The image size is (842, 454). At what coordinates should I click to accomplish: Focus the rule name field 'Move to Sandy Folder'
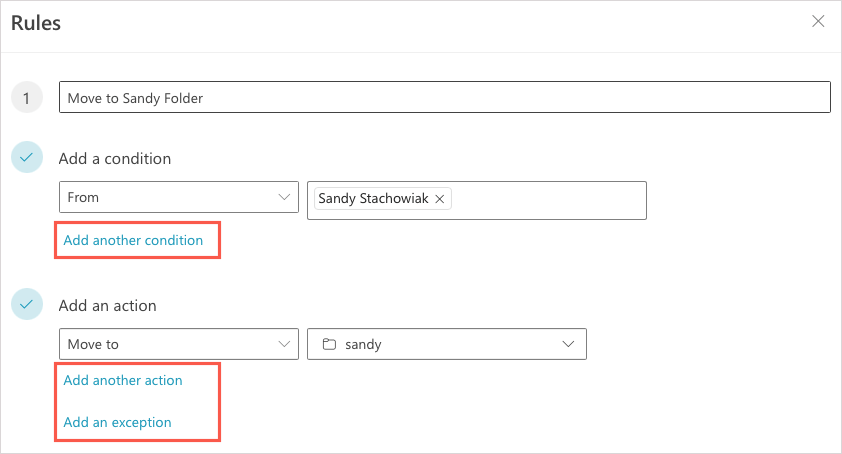click(445, 98)
